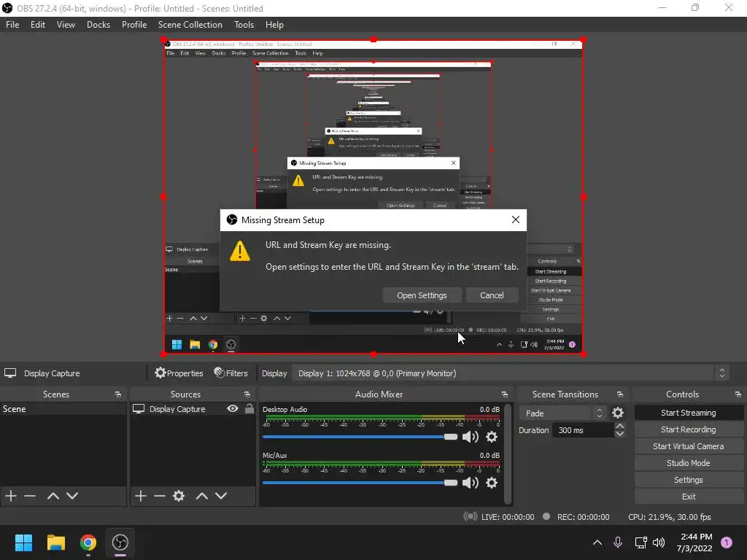Pop out the Scene Transitions dock
The image size is (747, 560).
pos(620,394)
